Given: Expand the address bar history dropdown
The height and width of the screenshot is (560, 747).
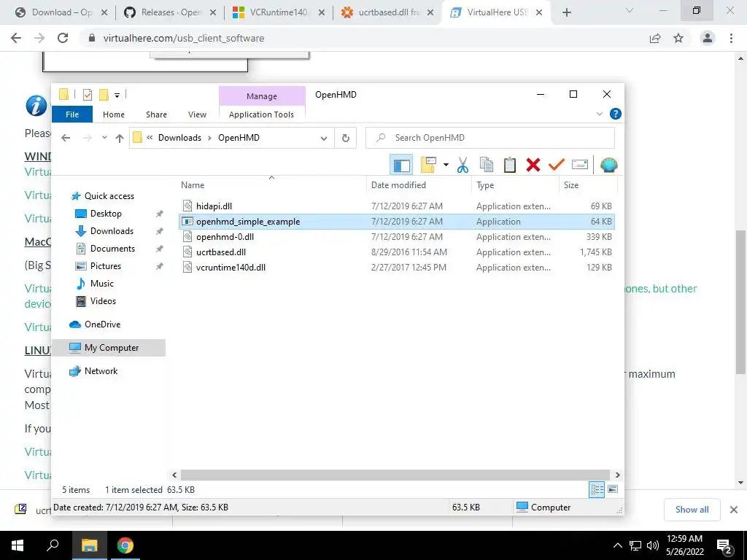Looking at the screenshot, I should (324, 138).
